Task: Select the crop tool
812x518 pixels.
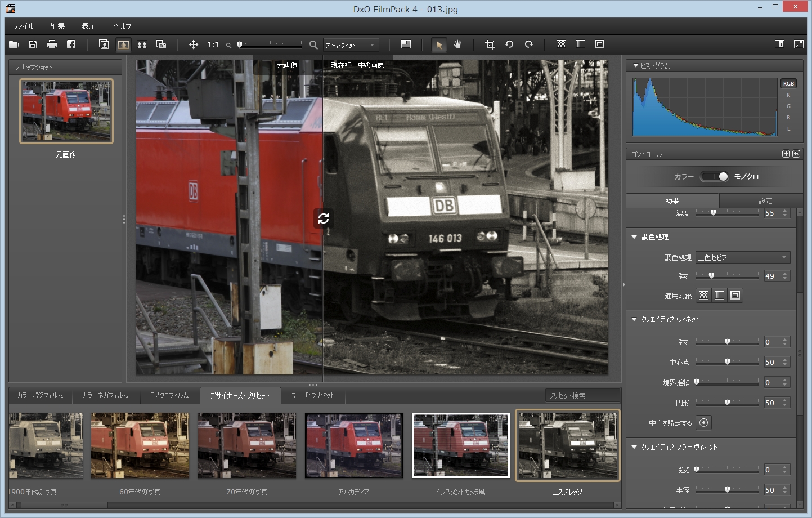Action: coord(490,44)
